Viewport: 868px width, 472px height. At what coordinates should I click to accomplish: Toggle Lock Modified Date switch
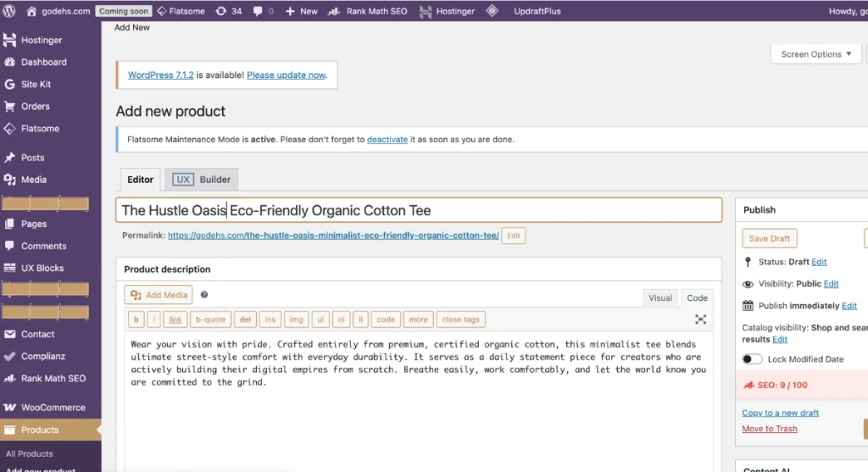pos(753,359)
